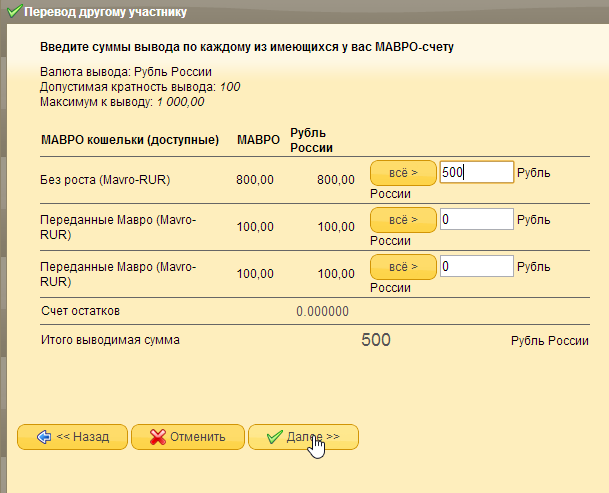Click the 0.000000 remainder value
Viewport: 609px width, 493px height.
point(322,311)
